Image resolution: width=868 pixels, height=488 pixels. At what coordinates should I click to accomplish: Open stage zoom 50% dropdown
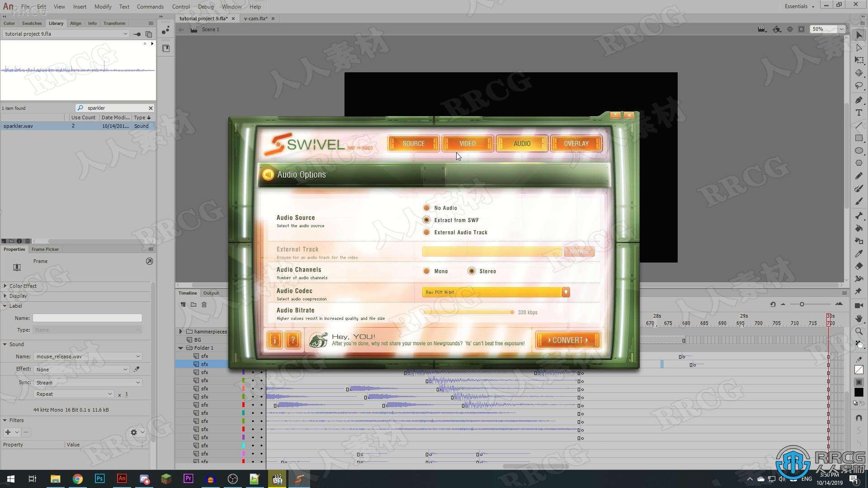coord(841,29)
